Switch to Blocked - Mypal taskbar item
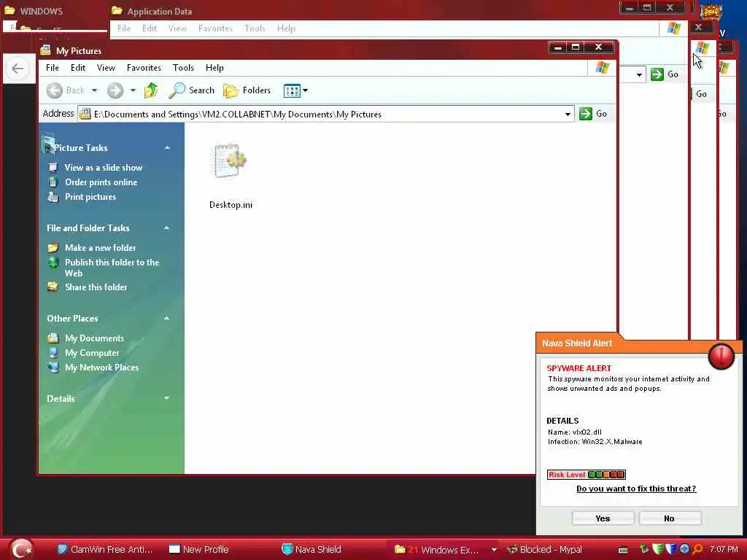This screenshot has width=747, height=560. [x=544, y=550]
